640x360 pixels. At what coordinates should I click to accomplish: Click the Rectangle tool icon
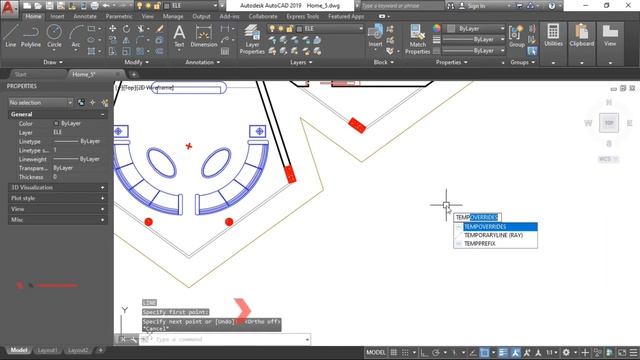(x=91, y=29)
